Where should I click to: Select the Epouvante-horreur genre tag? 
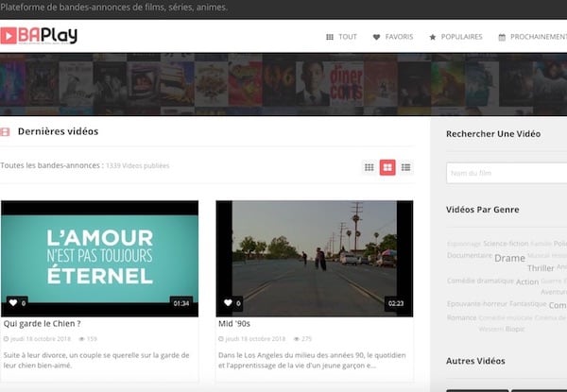click(477, 304)
